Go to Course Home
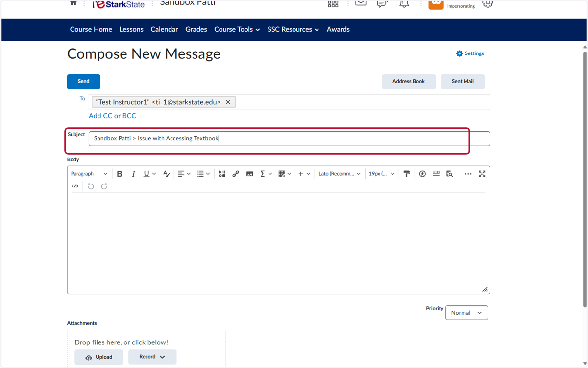This screenshot has height=368, width=588. click(91, 29)
